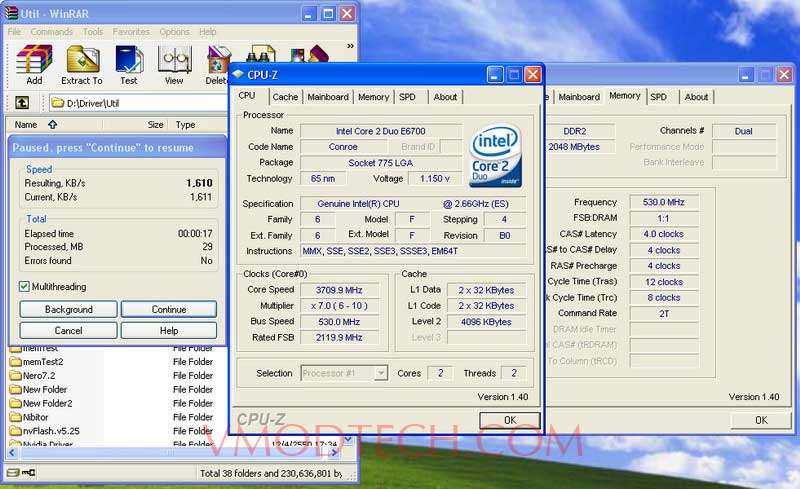Click the scroll right arrow in WinRAR list
This screenshot has width=800, height=489.
tap(334, 452)
